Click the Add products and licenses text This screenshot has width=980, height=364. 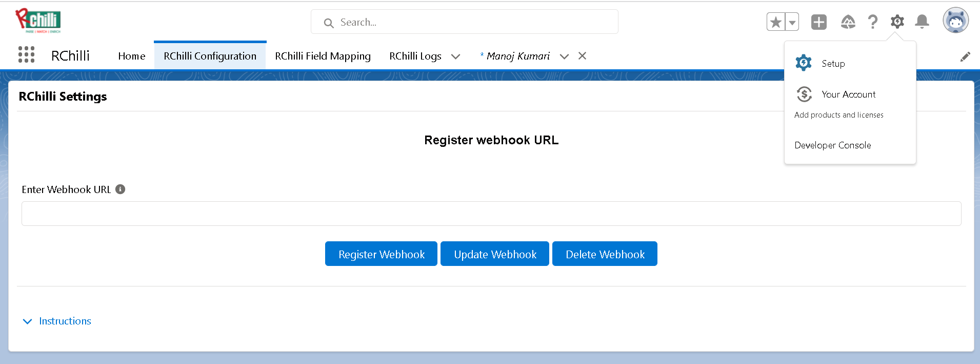839,115
